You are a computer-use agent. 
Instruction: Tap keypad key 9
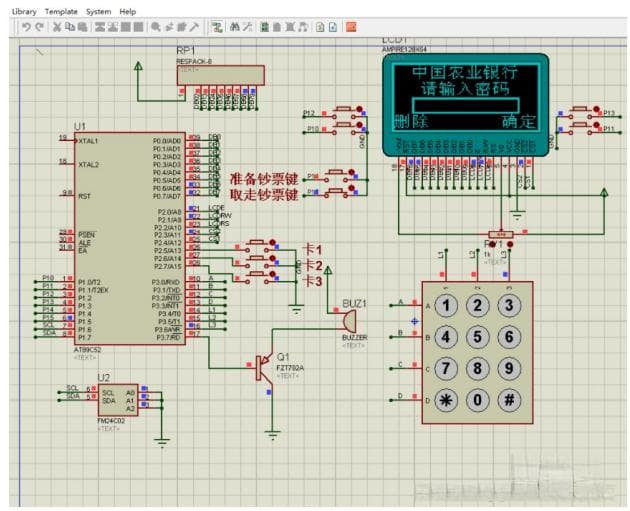509,368
